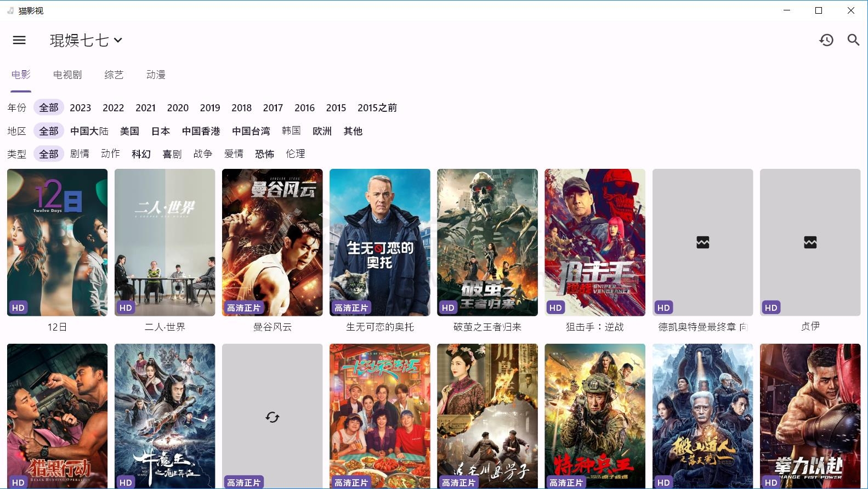
Task: Filter by 2015之前 years
Action: [x=377, y=108]
